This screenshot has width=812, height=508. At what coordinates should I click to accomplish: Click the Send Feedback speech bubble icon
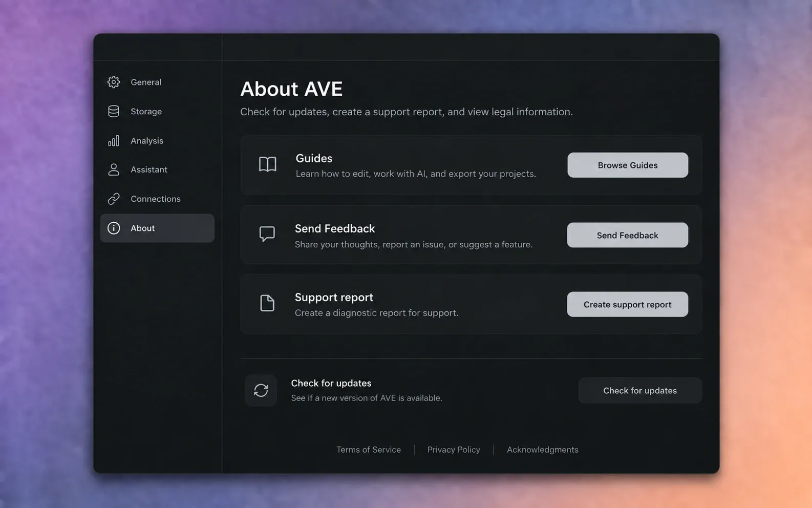pos(267,234)
